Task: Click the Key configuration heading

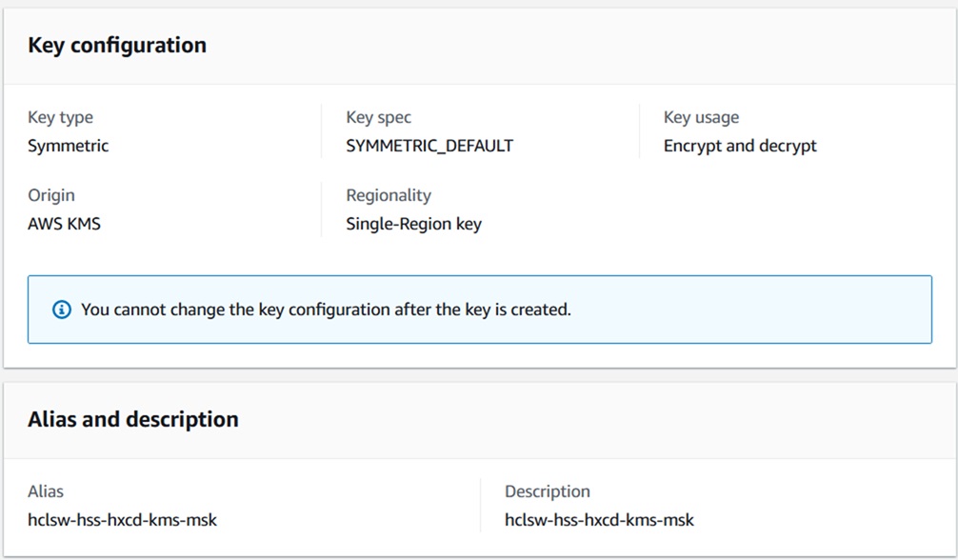Action: (117, 46)
